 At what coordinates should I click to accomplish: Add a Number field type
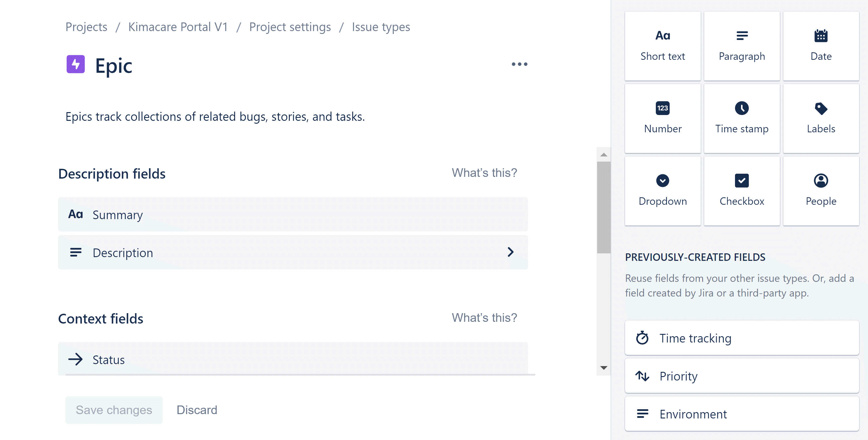pyautogui.click(x=662, y=118)
